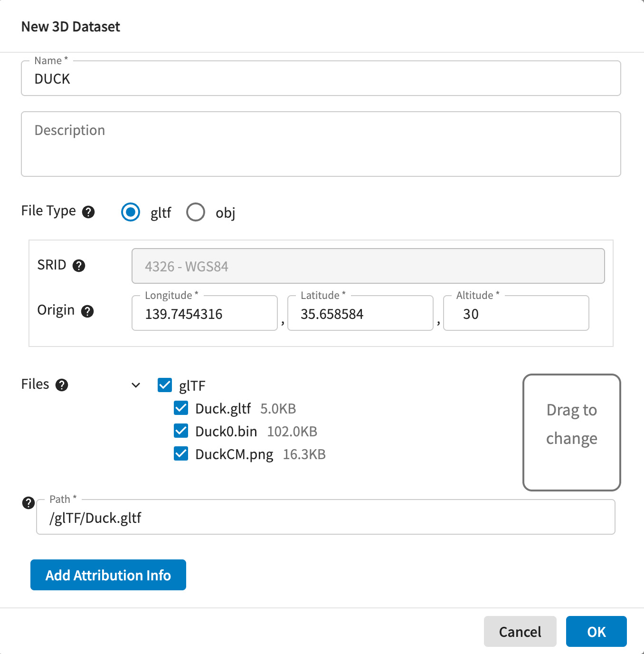
Task: Click the Longitude input field
Action: coord(205,314)
